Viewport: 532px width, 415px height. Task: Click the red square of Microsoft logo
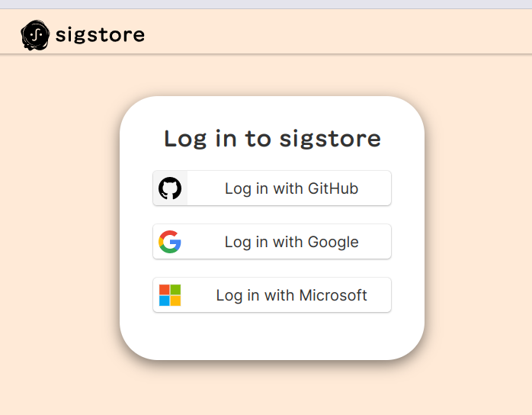click(164, 289)
